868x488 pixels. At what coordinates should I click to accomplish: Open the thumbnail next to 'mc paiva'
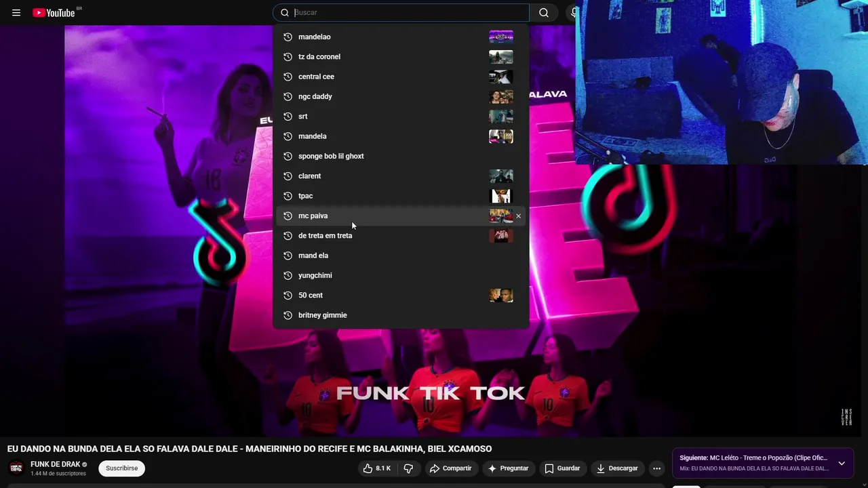(501, 216)
